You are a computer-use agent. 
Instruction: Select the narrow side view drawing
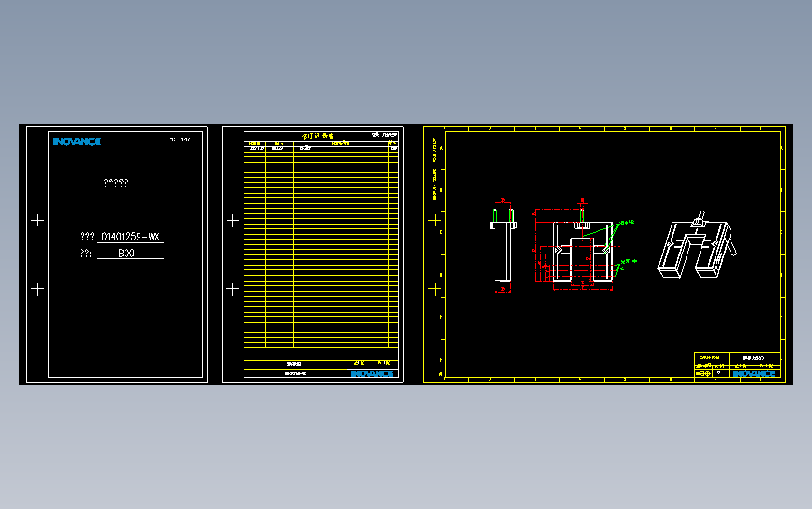coord(503,247)
